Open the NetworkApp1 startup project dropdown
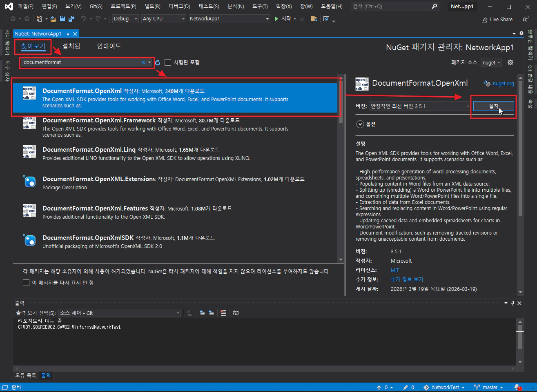 click(x=230, y=19)
